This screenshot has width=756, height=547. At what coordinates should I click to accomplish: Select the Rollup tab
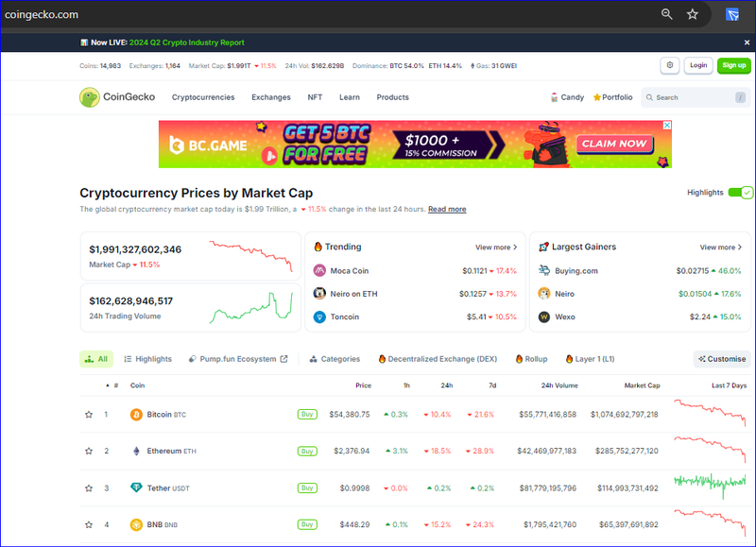pyautogui.click(x=531, y=359)
